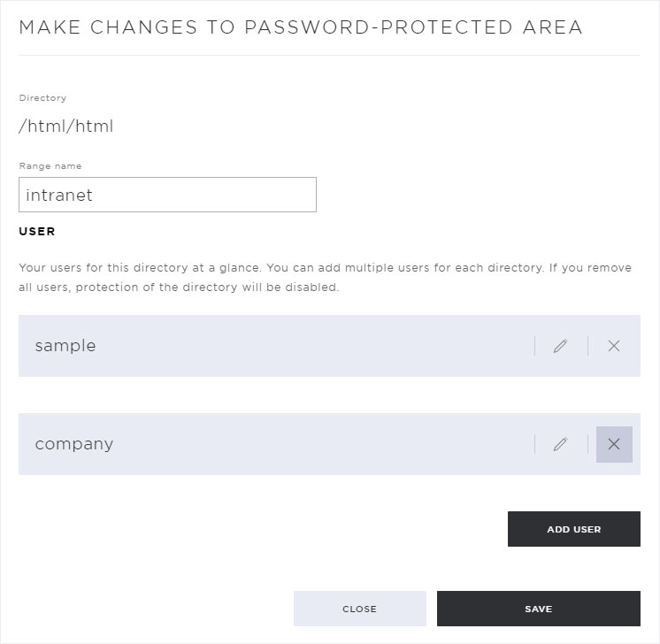The width and height of the screenshot is (660, 644).
Task: Click the USER section heading
Action: (x=37, y=232)
